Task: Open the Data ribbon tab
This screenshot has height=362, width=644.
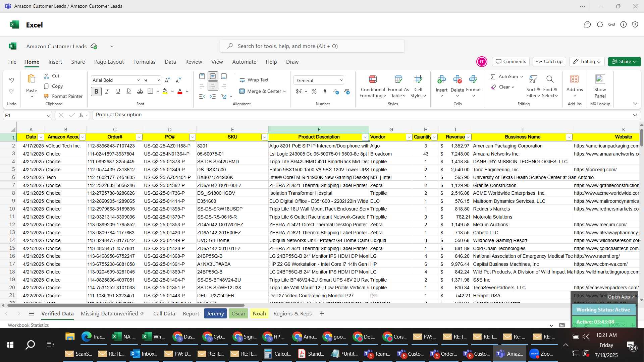Action: coord(170,62)
